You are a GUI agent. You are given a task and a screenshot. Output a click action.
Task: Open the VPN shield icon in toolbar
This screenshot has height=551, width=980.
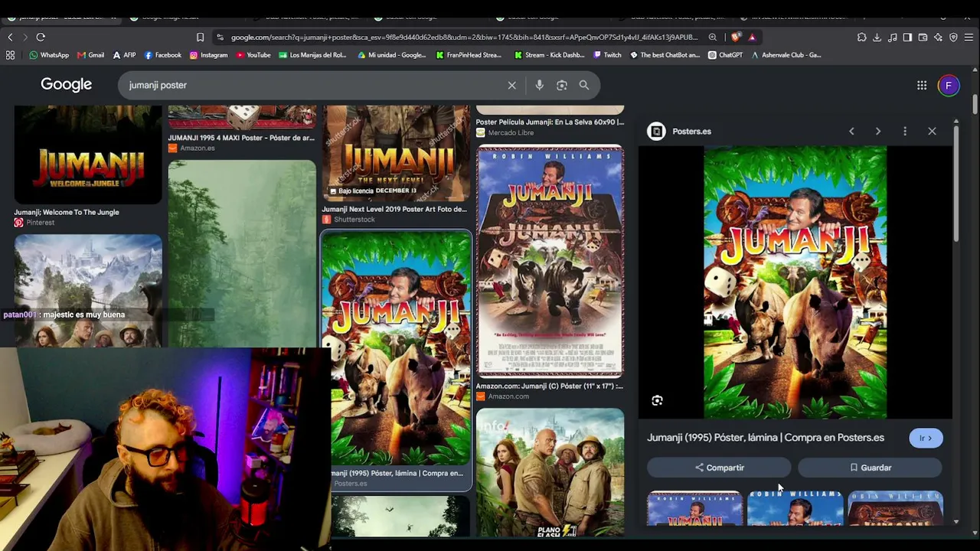point(953,37)
